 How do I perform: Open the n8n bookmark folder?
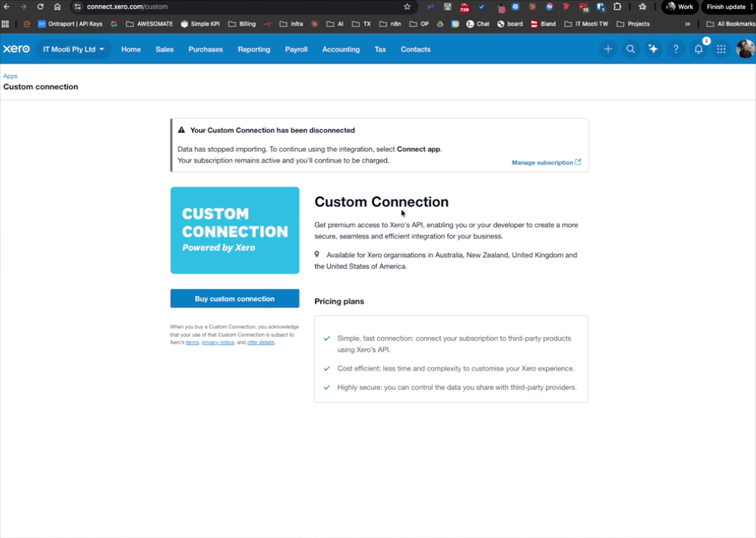[390, 24]
